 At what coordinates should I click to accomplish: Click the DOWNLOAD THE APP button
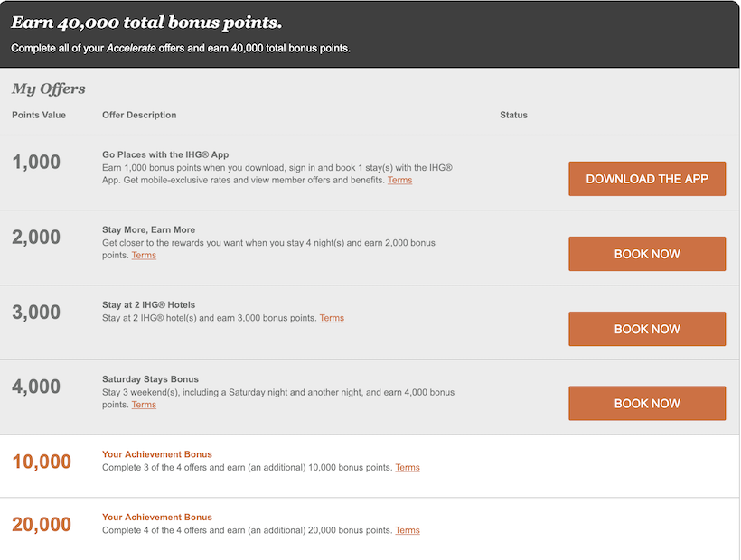pos(647,179)
